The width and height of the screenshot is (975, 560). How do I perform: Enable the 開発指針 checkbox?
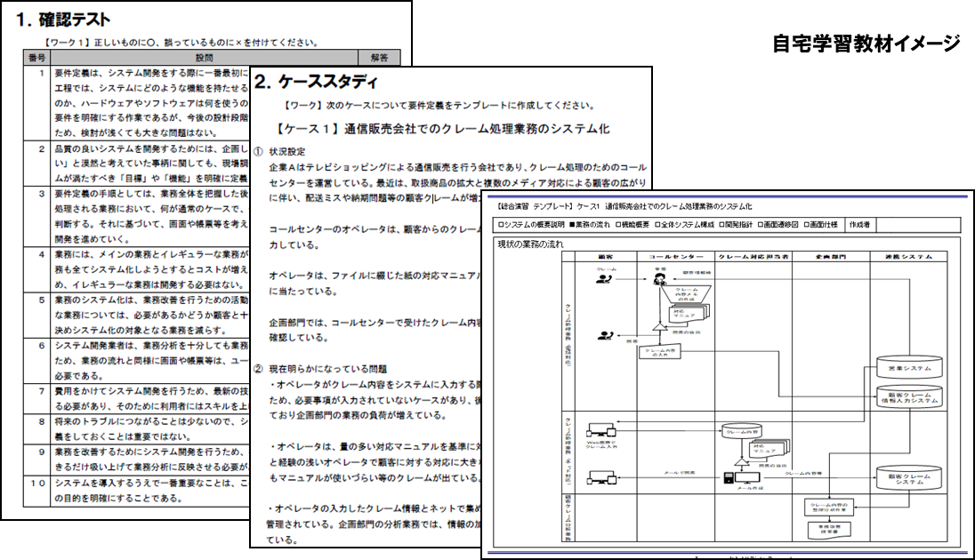[722, 224]
